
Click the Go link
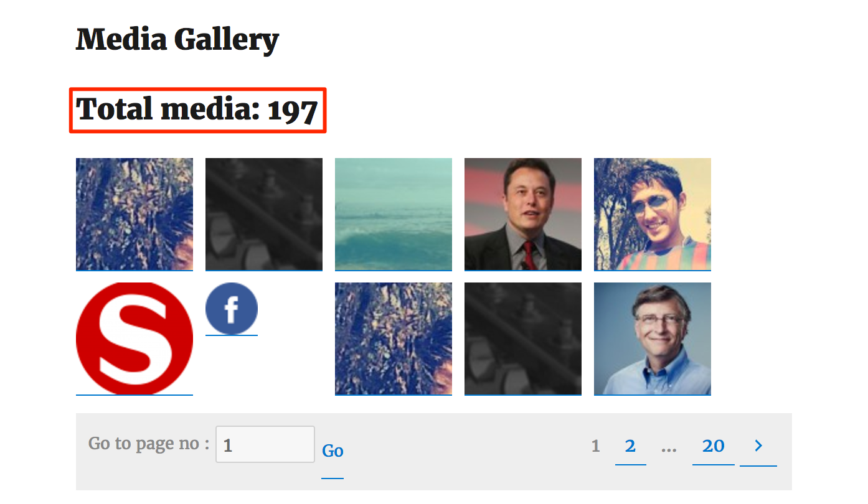click(x=333, y=451)
